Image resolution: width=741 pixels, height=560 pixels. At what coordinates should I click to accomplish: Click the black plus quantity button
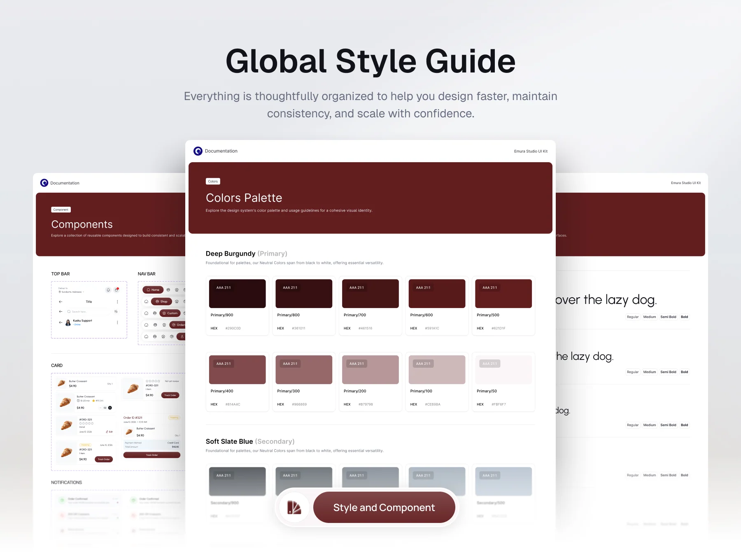110,408
